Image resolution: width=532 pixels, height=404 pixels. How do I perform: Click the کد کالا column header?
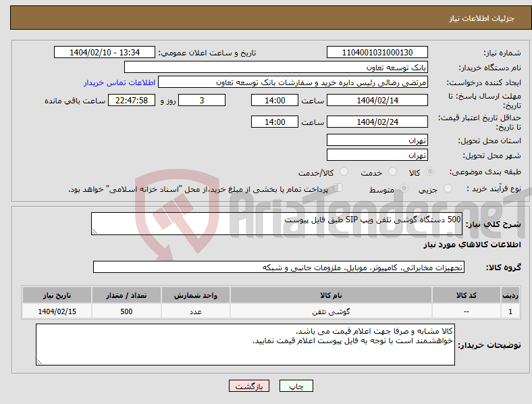click(467, 295)
